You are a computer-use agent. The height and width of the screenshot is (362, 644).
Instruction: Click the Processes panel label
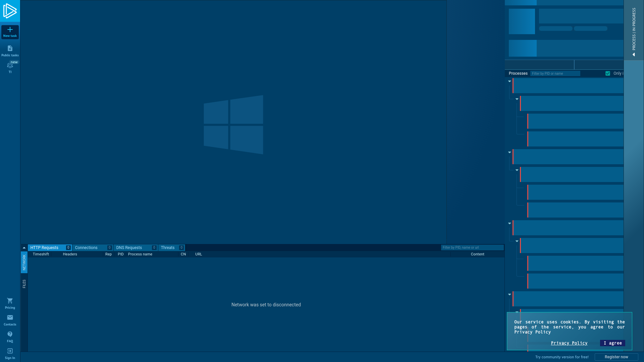pyautogui.click(x=518, y=73)
